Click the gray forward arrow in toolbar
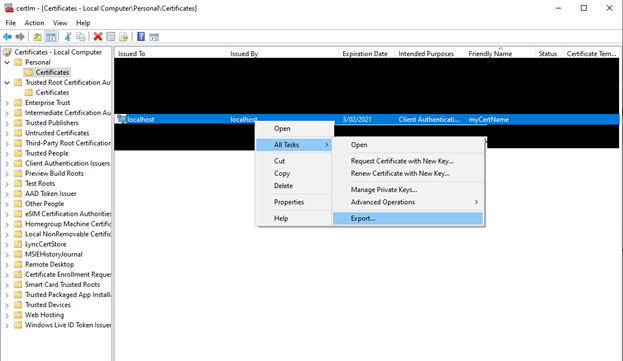The width and height of the screenshot is (623, 361). [x=20, y=37]
